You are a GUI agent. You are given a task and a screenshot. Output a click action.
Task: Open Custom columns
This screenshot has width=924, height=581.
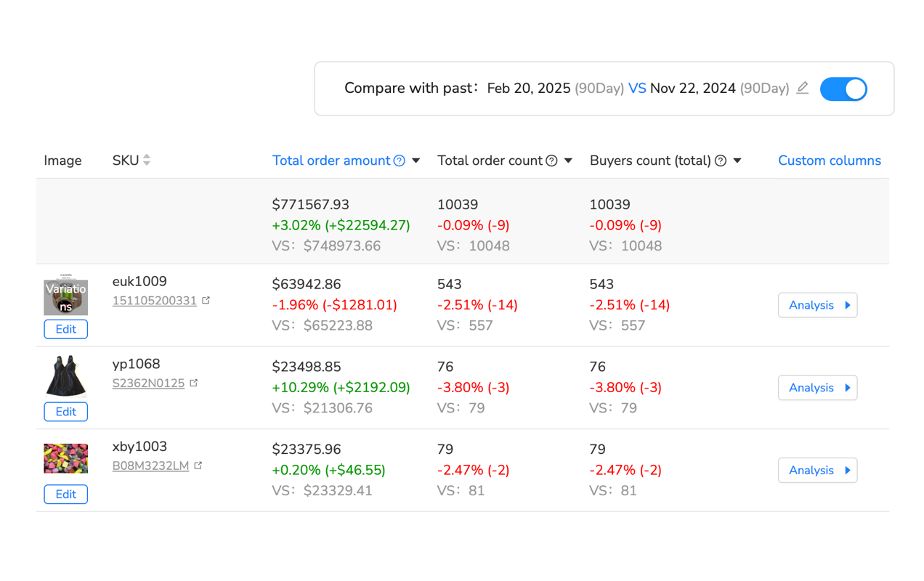[830, 161]
